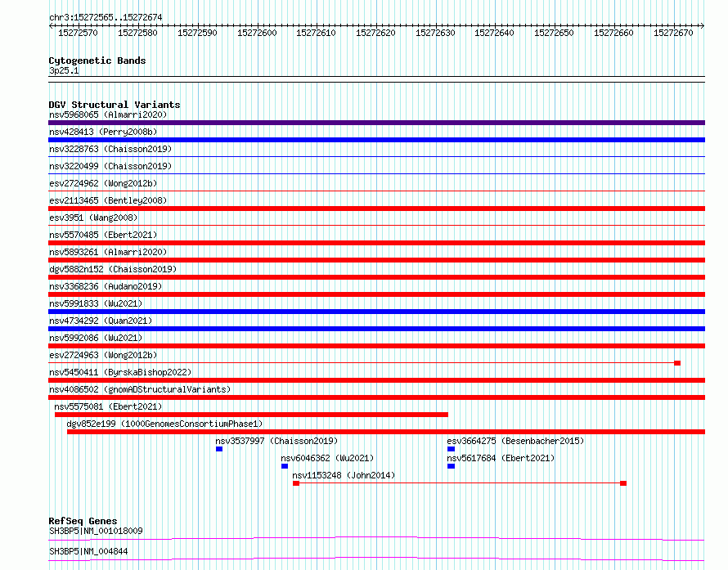Screen dimensions: 728x570
Task: Click the blue bar under nsv428413
Action: click(376, 140)
